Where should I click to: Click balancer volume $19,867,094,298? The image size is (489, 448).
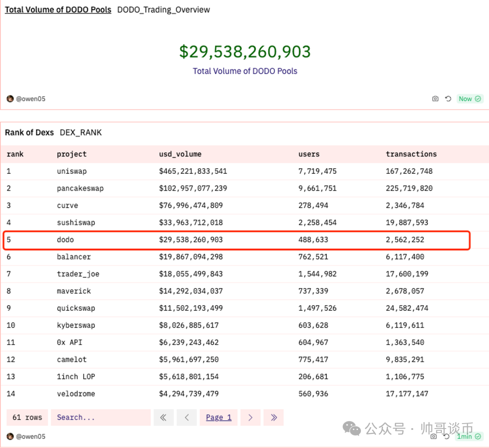coord(191,257)
